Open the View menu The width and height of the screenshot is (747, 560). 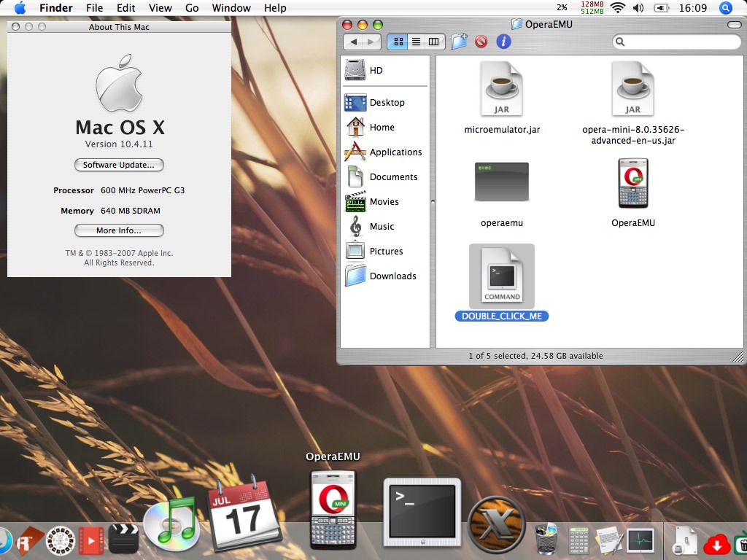point(160,8)
